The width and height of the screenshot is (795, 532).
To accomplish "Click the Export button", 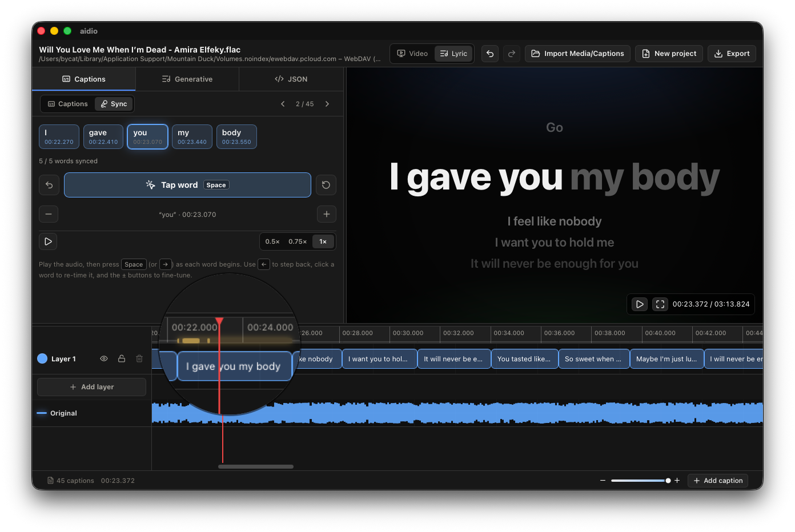I will 732,54.
